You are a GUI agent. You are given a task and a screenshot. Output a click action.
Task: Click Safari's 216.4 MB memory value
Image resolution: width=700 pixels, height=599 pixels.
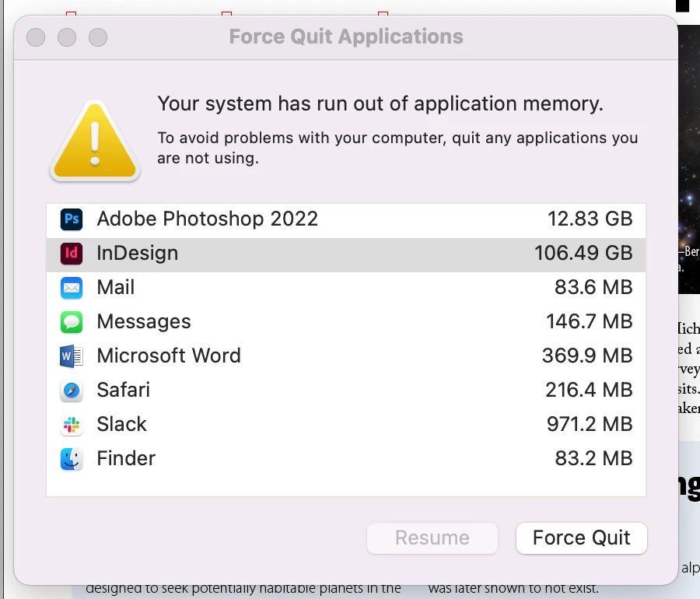[588, 391]
